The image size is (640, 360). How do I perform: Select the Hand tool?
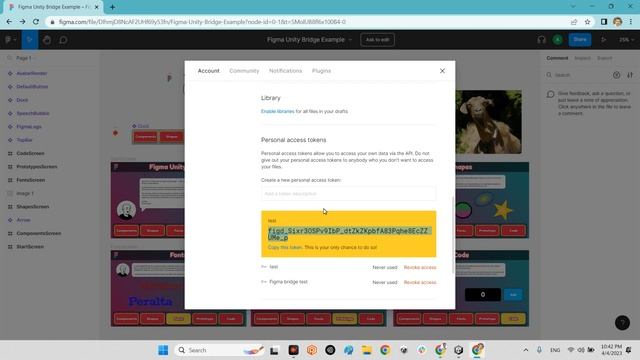[x=47, y=40]
